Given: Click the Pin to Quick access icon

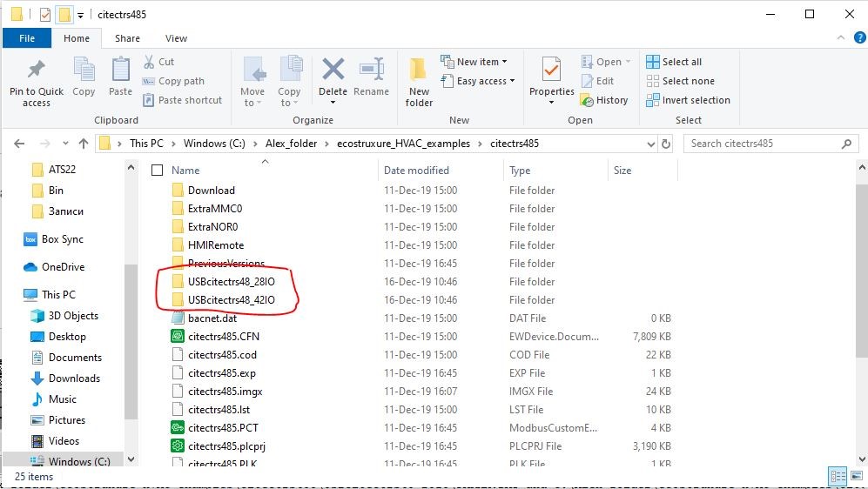Looking at the screenshot, I should [x=37, y=69].
